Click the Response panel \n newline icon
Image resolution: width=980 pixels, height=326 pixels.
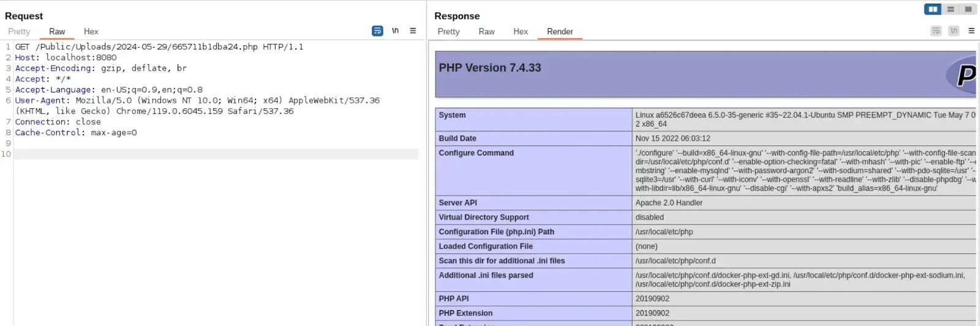(953, 31)
